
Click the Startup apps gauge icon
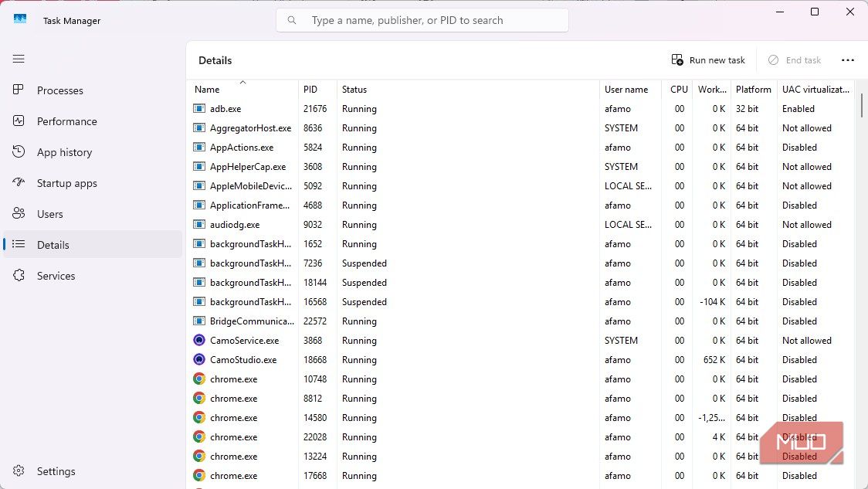click(19, 182)
